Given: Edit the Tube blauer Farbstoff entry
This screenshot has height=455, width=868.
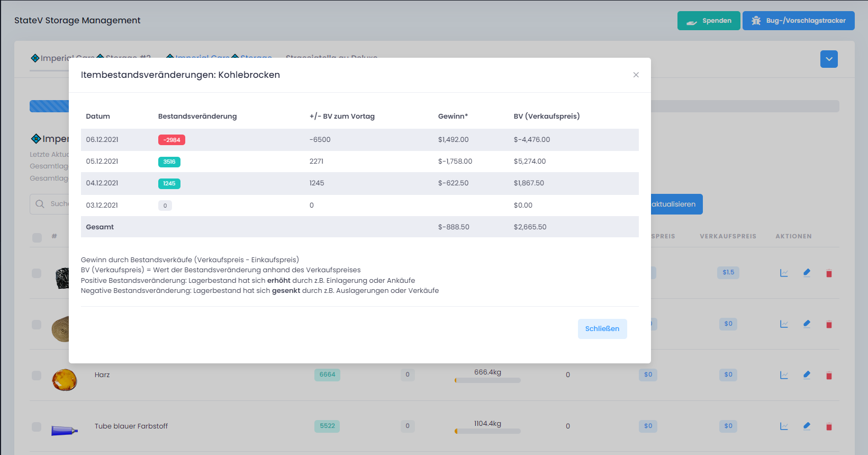Looking at the screenshot, I should click(807, 426).
